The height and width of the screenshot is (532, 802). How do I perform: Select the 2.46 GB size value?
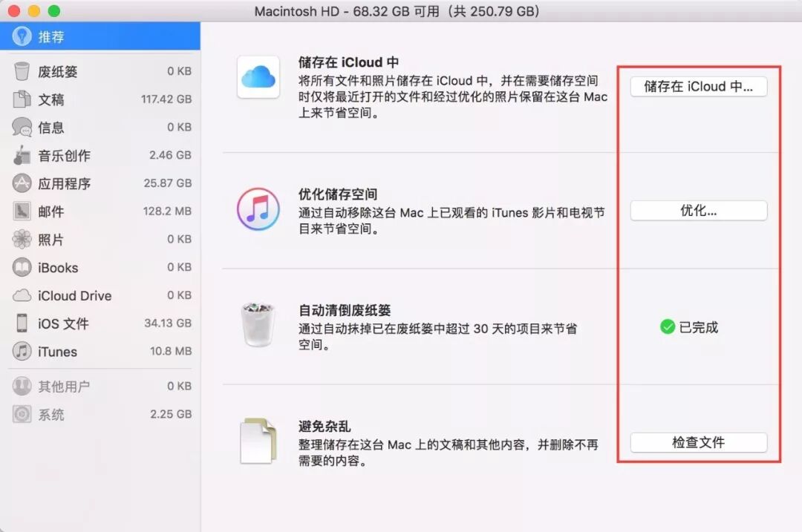coord(170,155)
